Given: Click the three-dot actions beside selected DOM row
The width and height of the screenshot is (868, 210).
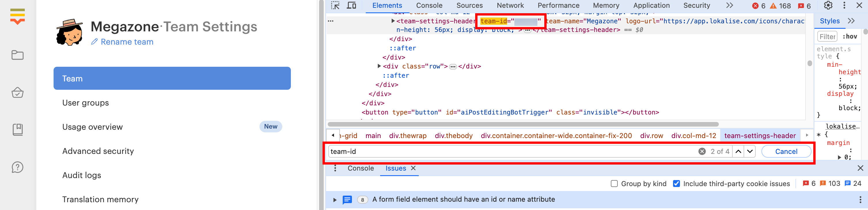Looking at the screenshot, I should (x=331, y=21).
